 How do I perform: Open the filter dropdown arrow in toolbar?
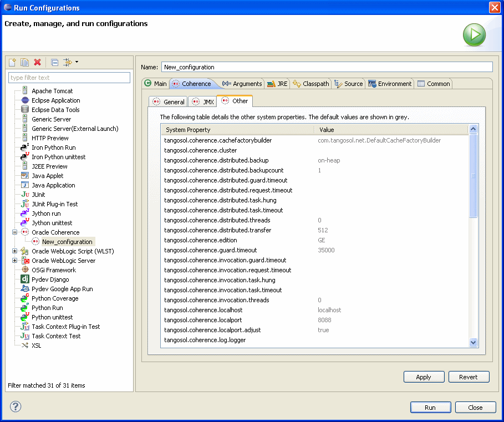[x=77, y=62]
